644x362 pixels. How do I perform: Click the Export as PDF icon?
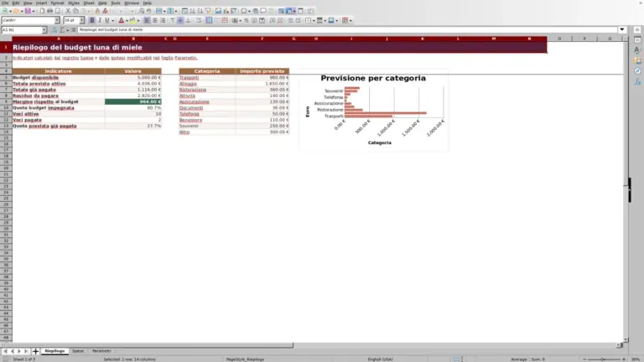click(42, 11)
